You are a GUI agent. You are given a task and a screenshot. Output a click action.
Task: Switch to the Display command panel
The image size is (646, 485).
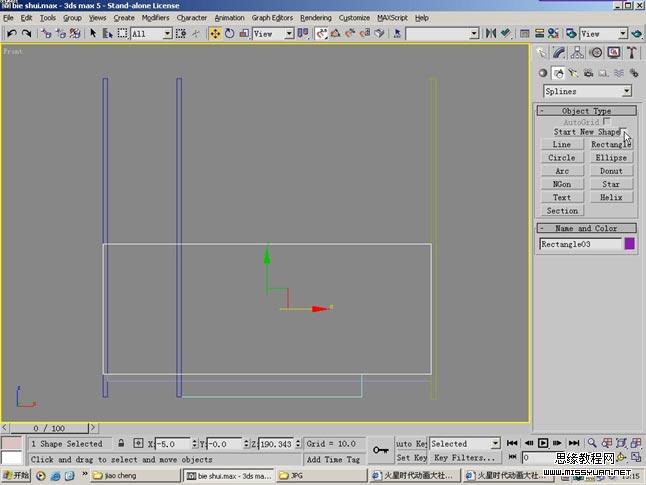click(614, 53)
